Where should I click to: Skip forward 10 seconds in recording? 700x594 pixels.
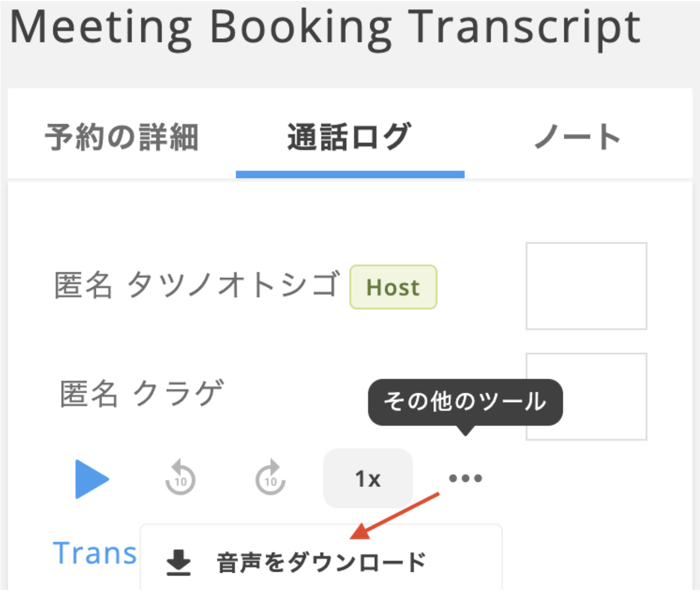click(x=270, y=478)
